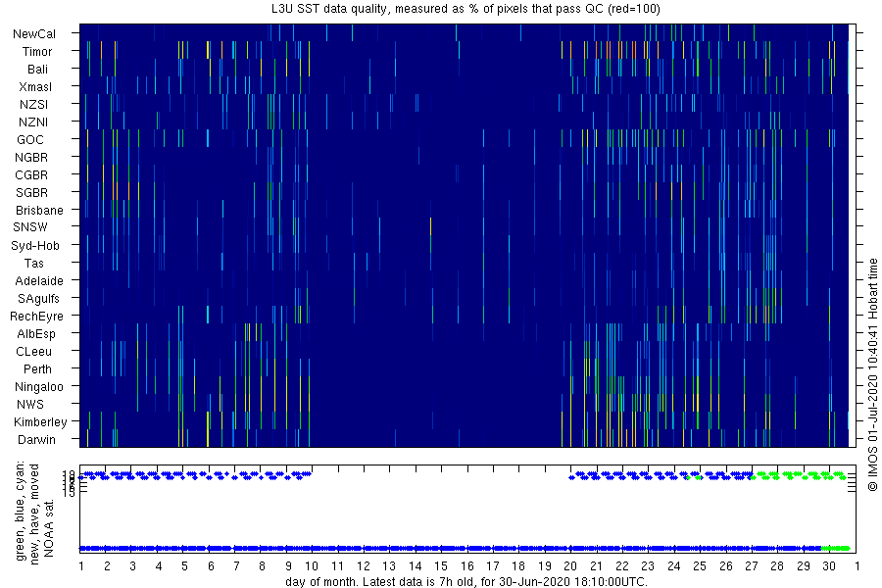Select the Kimberley row label

click(40, 422)
